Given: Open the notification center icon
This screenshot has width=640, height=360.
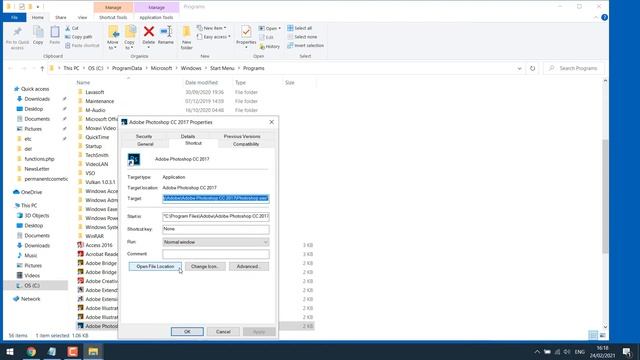Looking at the screenshot, I should (627, 352).
